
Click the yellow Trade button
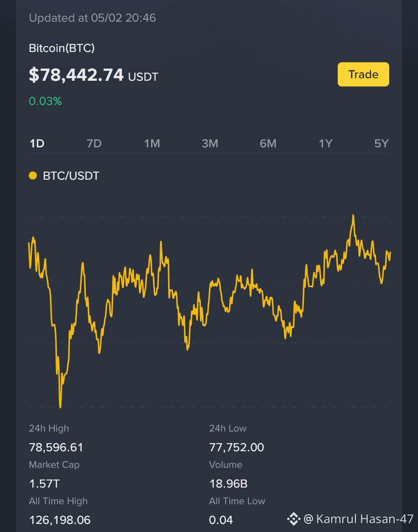tap(363, 74)
